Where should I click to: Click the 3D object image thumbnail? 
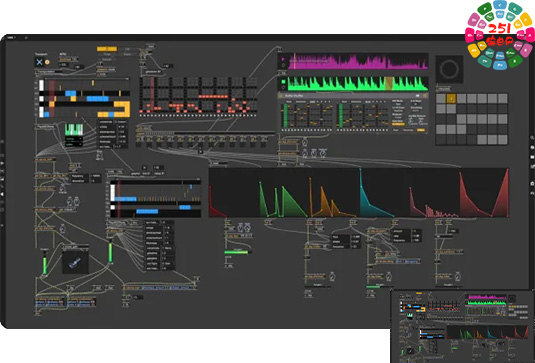pos(75,261)
